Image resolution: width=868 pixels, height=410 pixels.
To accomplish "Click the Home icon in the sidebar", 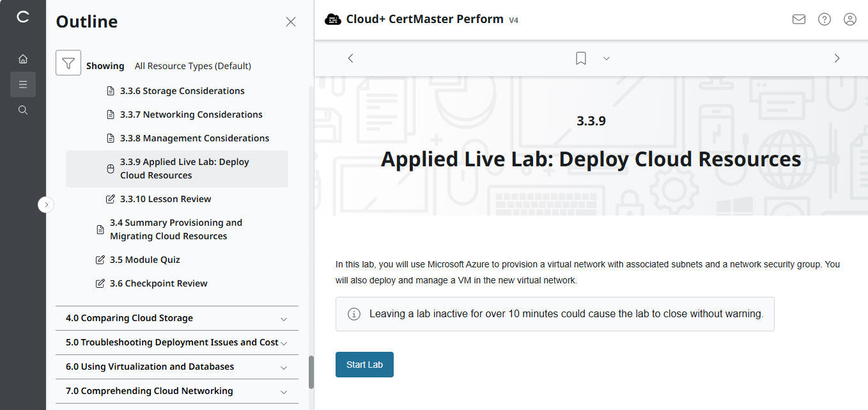I will 23,58.
